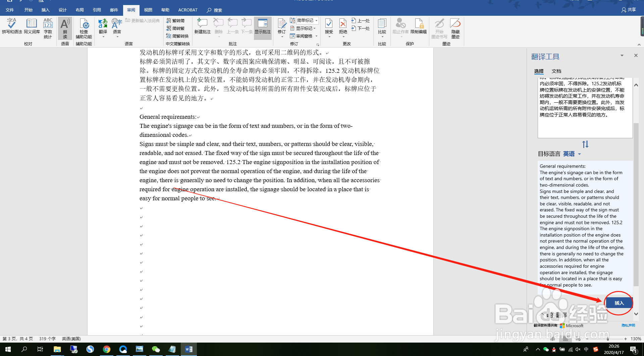Click the source text box in translator pane
Image resolution: width=644 pixels, height=356 pixels.
585,108
